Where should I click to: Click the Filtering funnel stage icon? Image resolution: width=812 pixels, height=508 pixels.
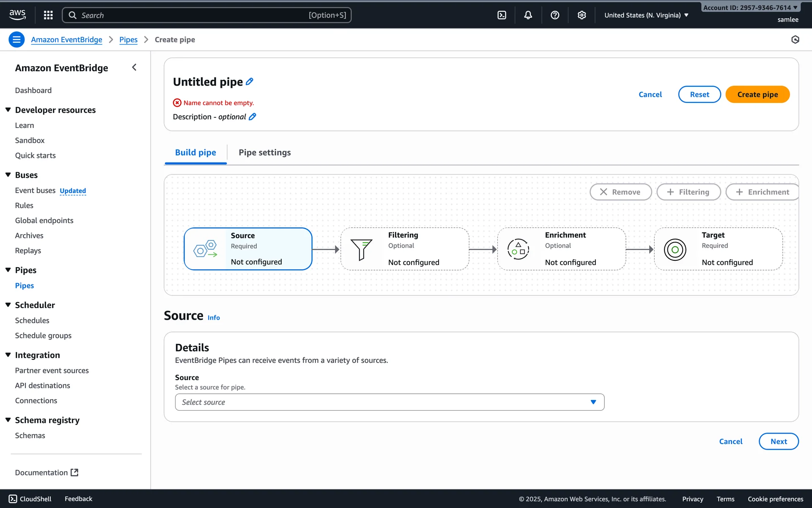click(361, 249)
